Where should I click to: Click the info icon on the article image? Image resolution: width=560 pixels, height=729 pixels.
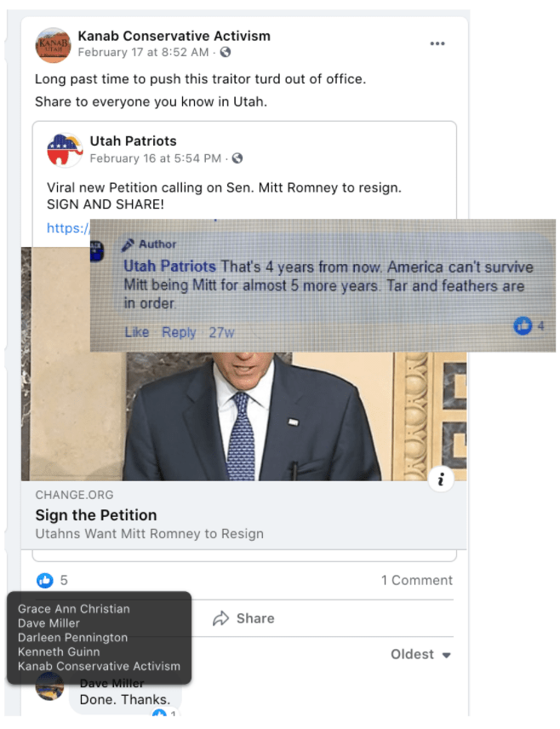point(441,479)
